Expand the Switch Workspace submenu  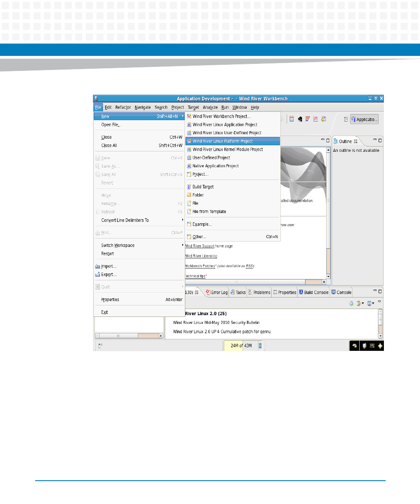183,245
